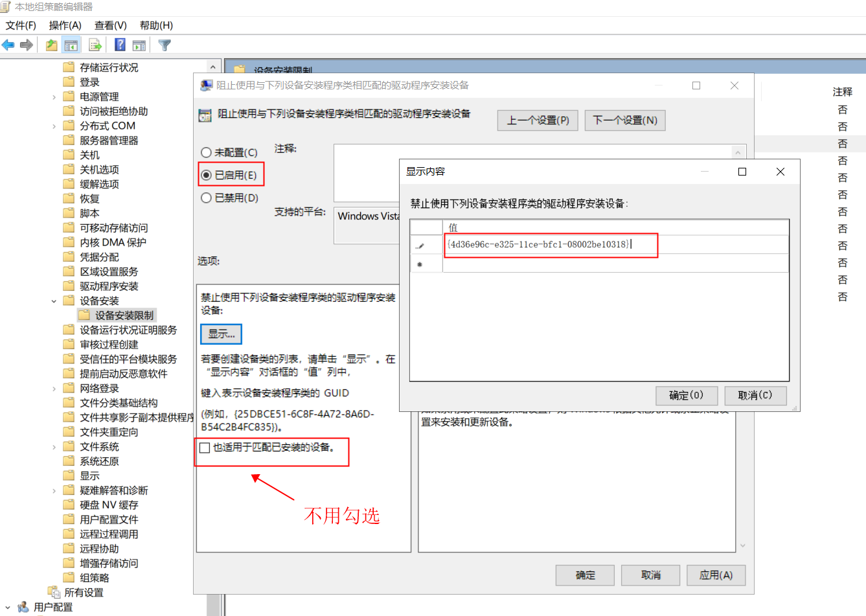Click the Back navigation arrow
Viewport: 866px width, 616px height.
click(x=8, y=45)
